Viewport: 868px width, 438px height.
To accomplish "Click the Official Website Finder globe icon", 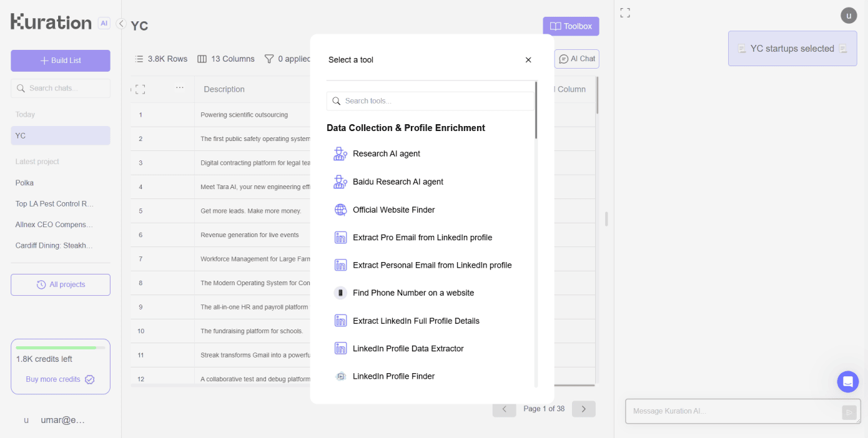I will click(340, 210).
